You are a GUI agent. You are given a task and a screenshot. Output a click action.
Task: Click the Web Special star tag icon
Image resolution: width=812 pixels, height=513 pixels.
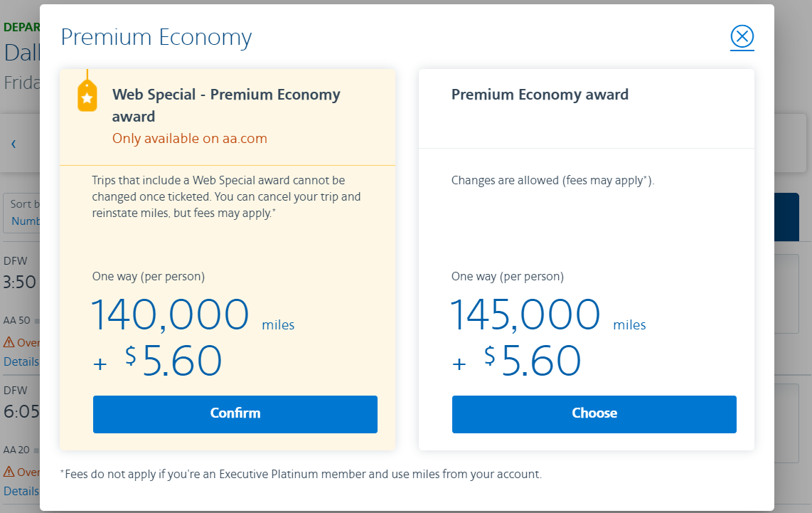tap(87, 95)
